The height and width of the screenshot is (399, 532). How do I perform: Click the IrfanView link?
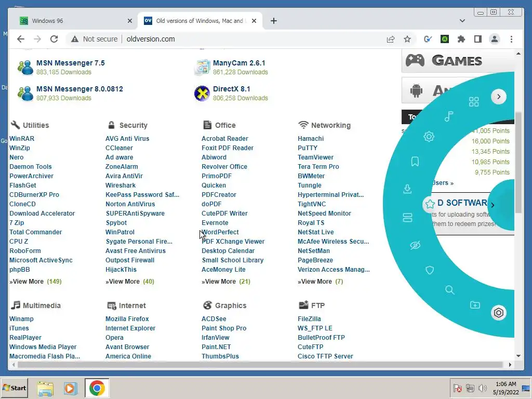tap(216, 338)
